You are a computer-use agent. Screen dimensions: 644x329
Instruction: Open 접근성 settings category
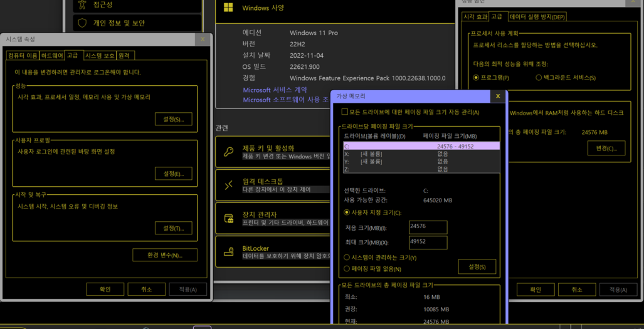[x=137, y=6]
